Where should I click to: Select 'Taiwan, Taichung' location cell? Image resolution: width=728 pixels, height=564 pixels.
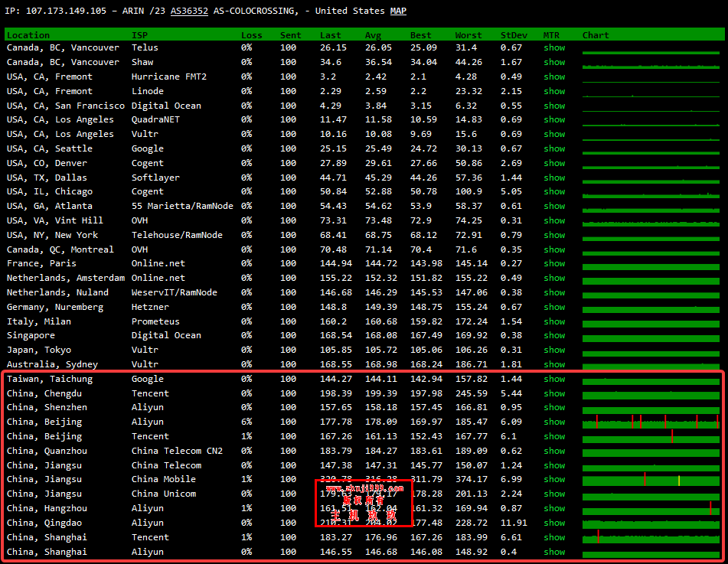click(x=50, y=380)
